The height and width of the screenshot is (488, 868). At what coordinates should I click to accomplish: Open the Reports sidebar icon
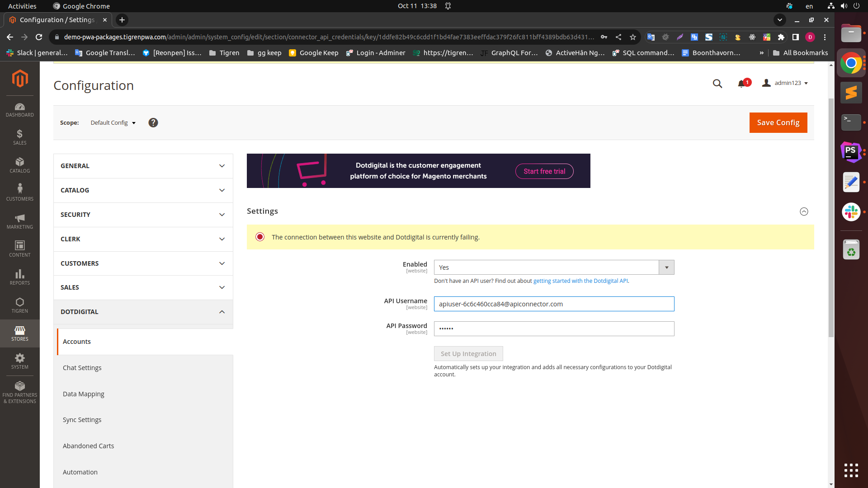(20, 277)
